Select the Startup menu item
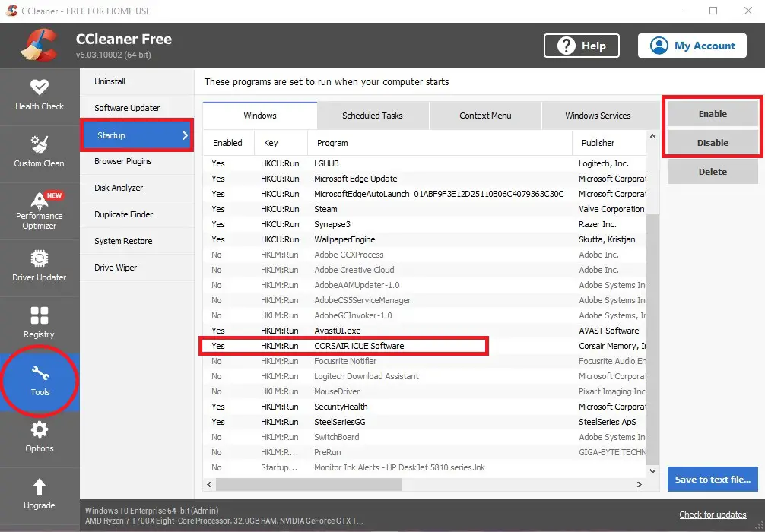 [x=137, y=135]
